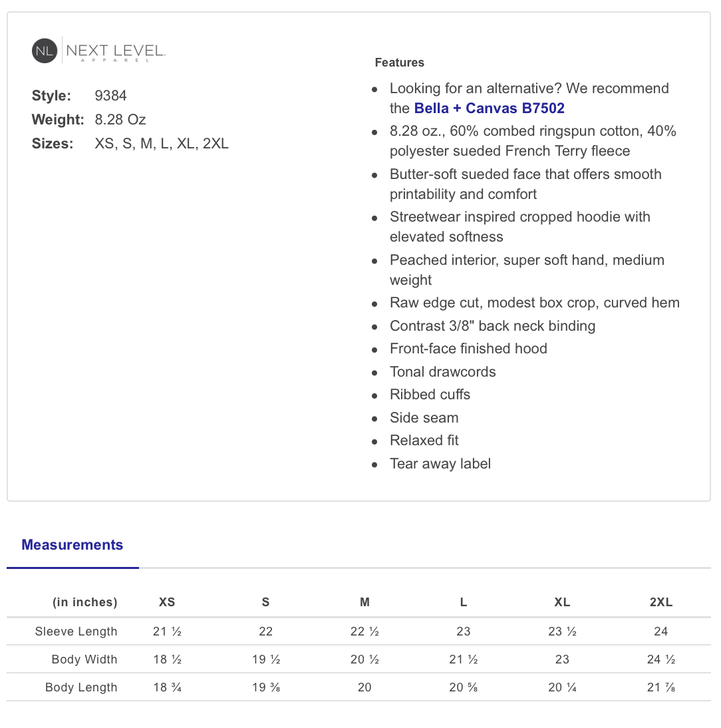
Task: Click the Weight value 8.28 Oz
Action: tap(120, 120)
